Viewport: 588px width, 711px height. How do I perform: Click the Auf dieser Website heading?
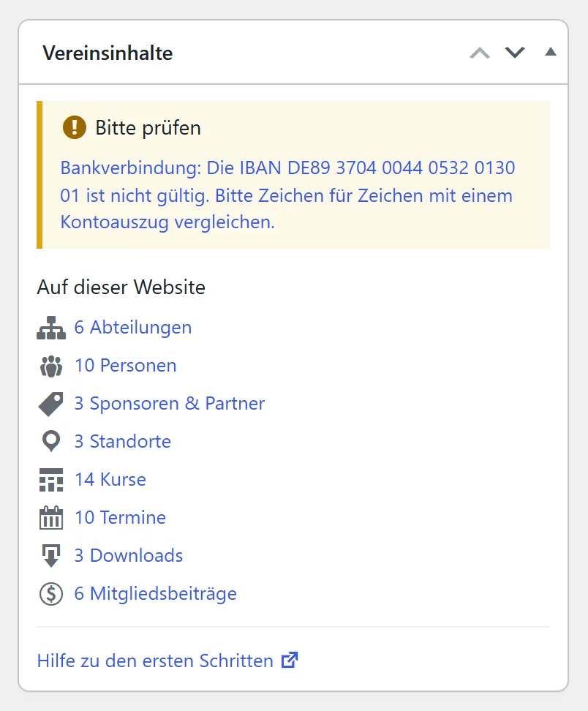coord(121,287)
